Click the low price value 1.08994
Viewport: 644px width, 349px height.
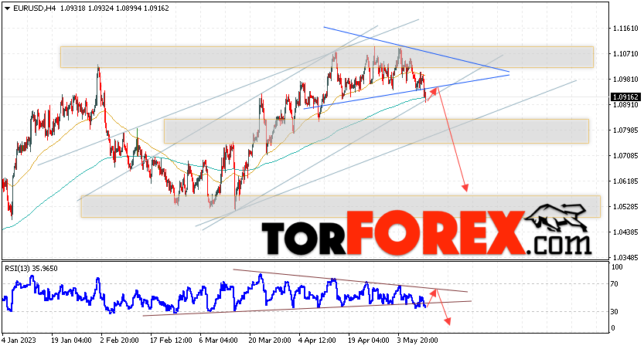128,8
